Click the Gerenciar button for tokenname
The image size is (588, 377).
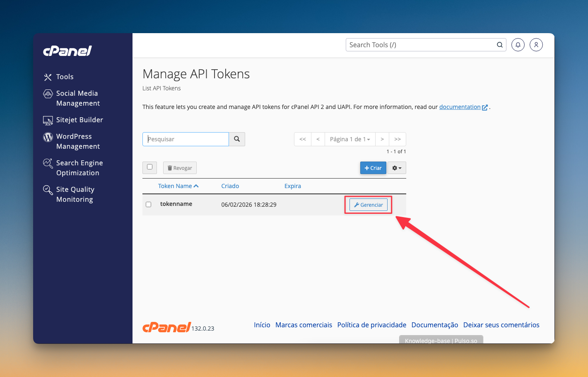point(368,205)
